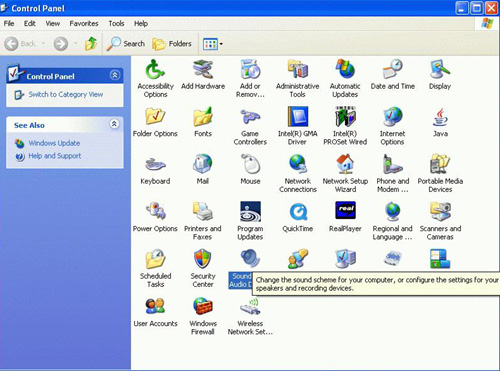Viewport: 500px width, 371px height.
Task: Open the Mouse settings icon
Action: coord(250,164)
